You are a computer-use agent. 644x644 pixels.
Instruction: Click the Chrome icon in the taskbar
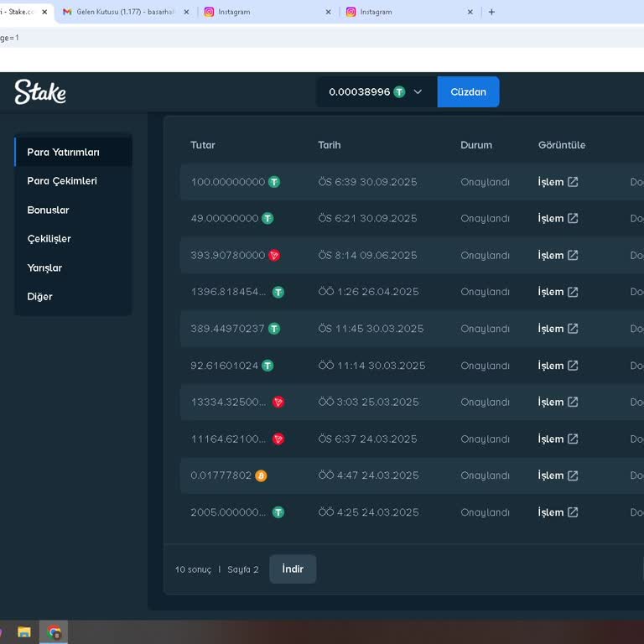pos(54,632)
